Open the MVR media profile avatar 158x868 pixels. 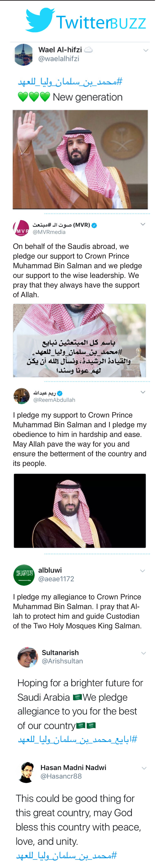pos(21,228)
